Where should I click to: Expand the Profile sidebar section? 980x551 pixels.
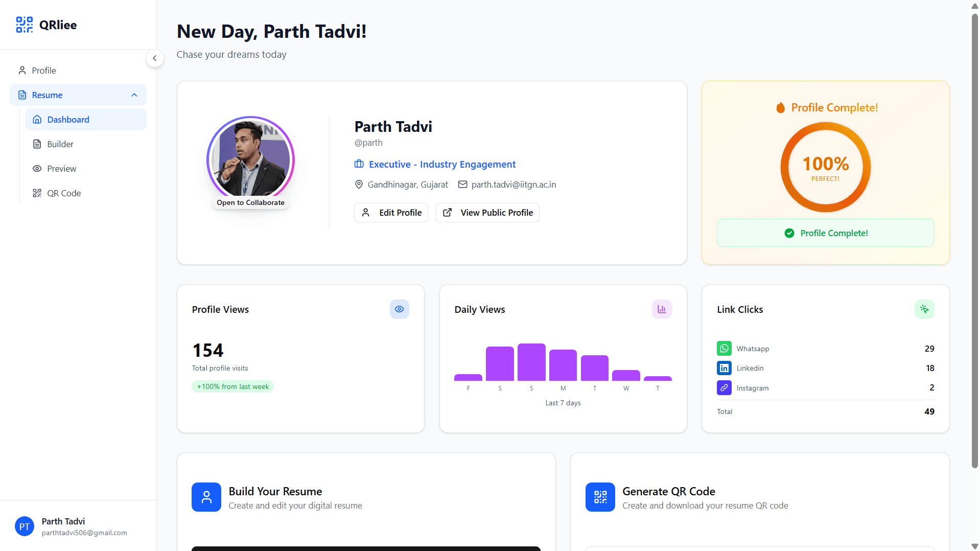point(43,70)
